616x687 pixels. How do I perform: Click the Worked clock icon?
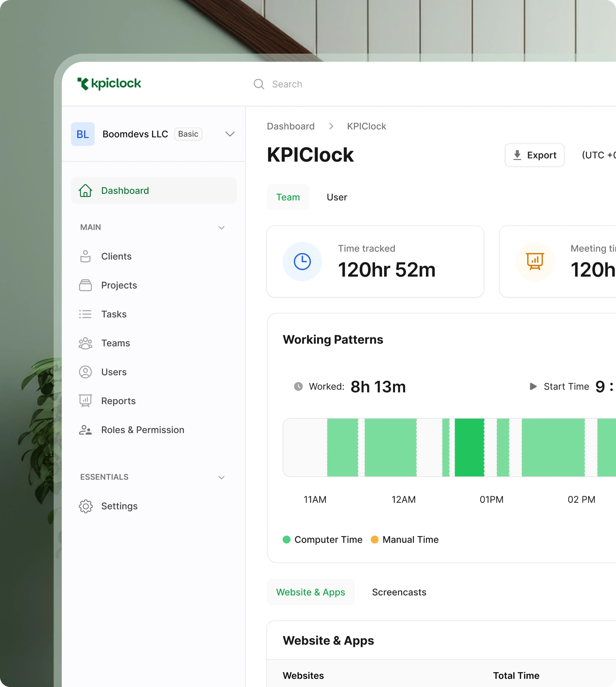pyautogui.click(x=298, y=386)
